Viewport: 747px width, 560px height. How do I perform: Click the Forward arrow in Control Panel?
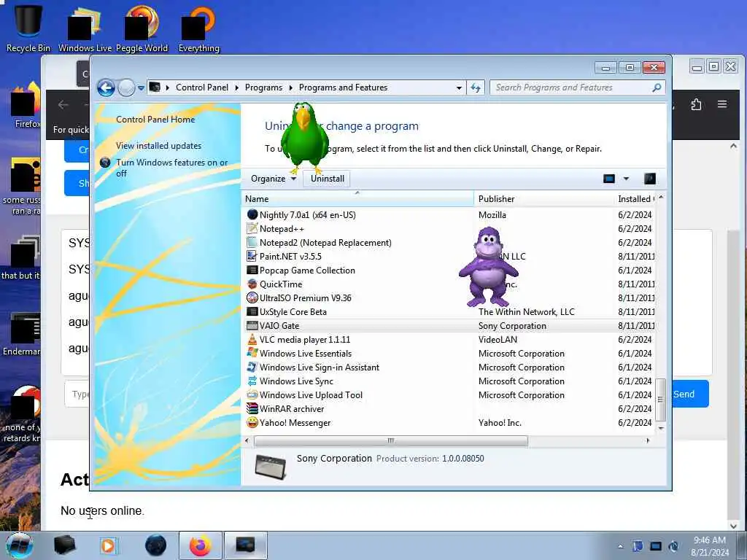click(x=126, y=87)
